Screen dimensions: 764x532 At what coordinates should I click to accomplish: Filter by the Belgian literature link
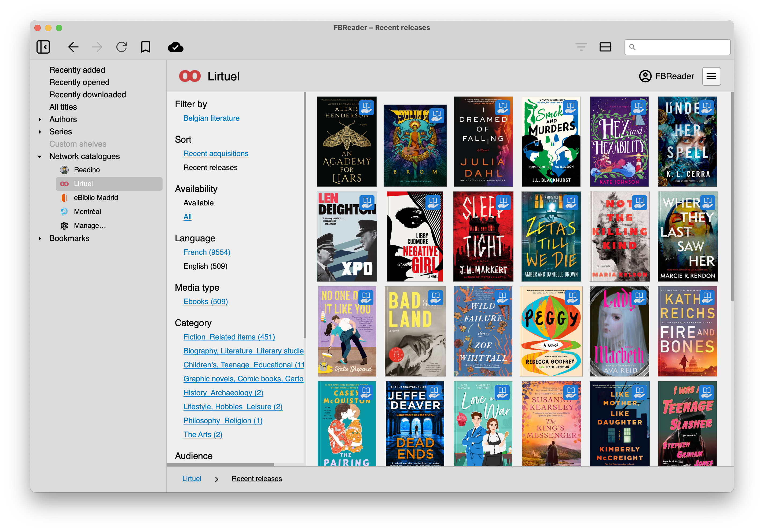pyautogui.click(x=211, y=118)
